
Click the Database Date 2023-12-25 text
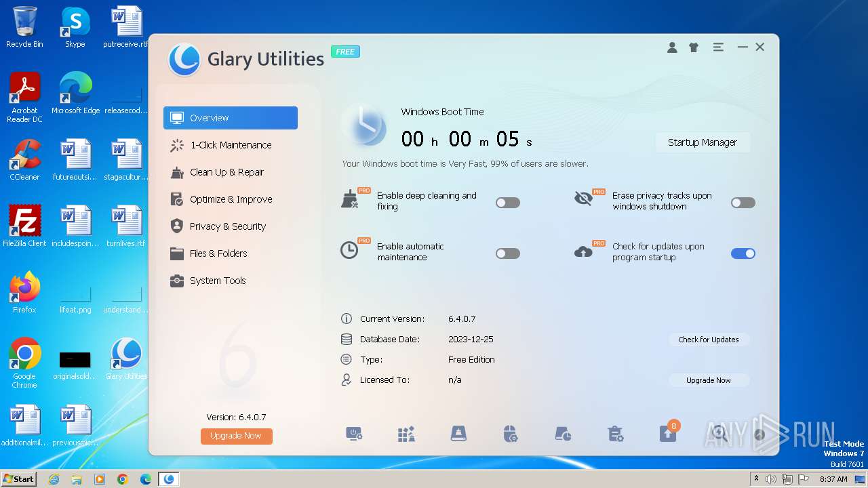point(471,339)
